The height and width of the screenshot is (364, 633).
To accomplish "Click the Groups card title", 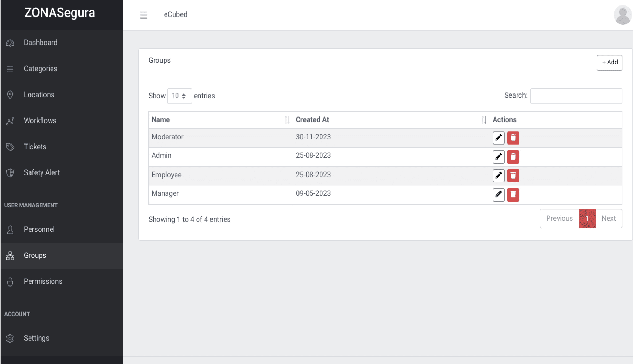I will pos(159,61).
